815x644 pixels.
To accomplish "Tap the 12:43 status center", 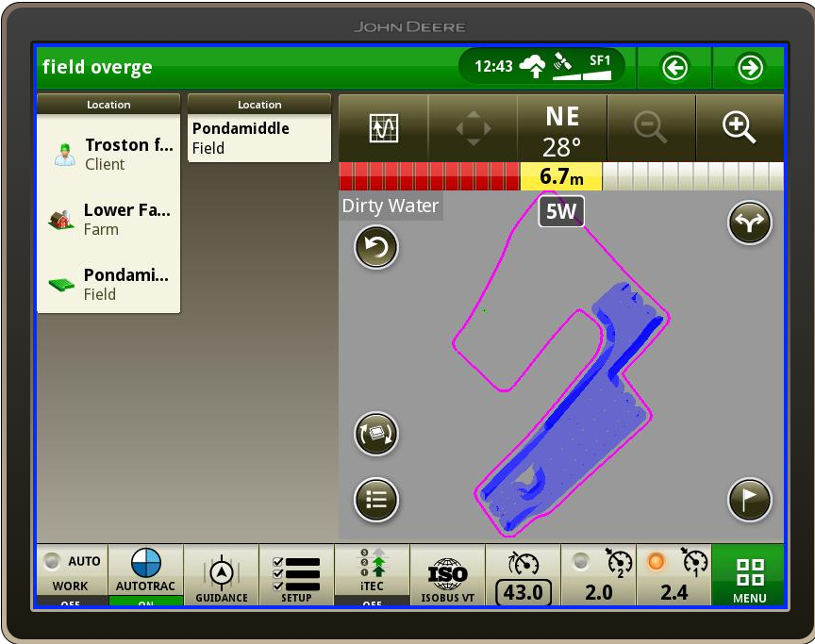I will coord(541,67).
